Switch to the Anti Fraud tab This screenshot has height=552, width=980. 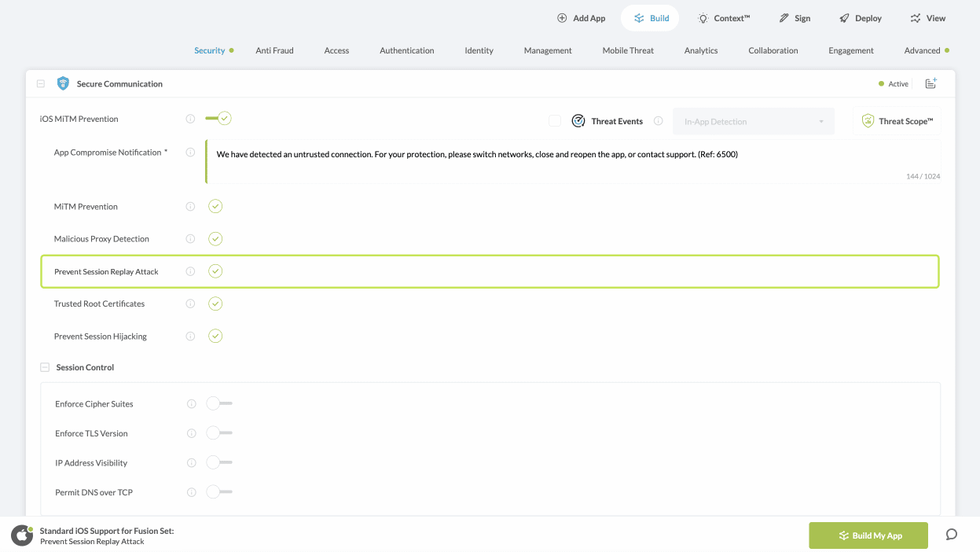pyautogui.click(x=274, y=50)
